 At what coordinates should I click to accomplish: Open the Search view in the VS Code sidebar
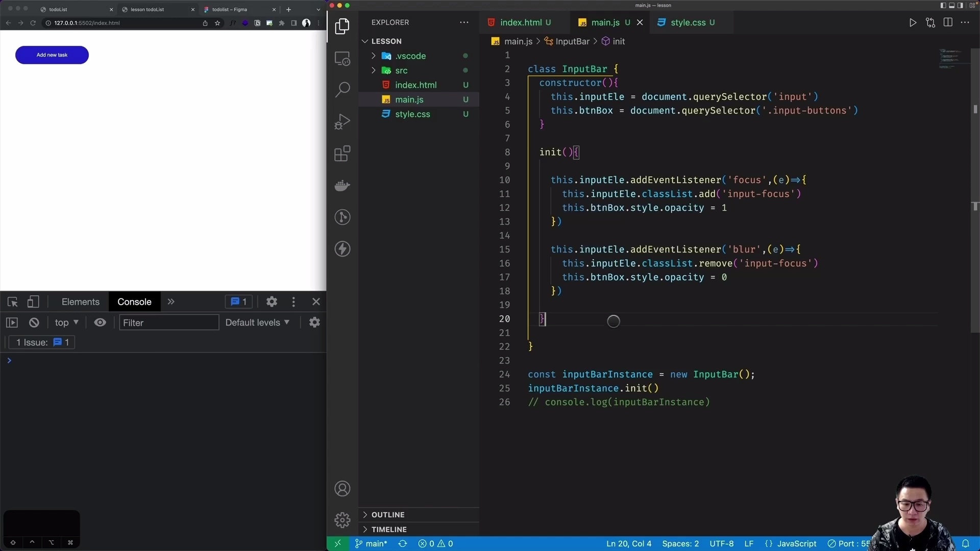[x=342, y=89]
